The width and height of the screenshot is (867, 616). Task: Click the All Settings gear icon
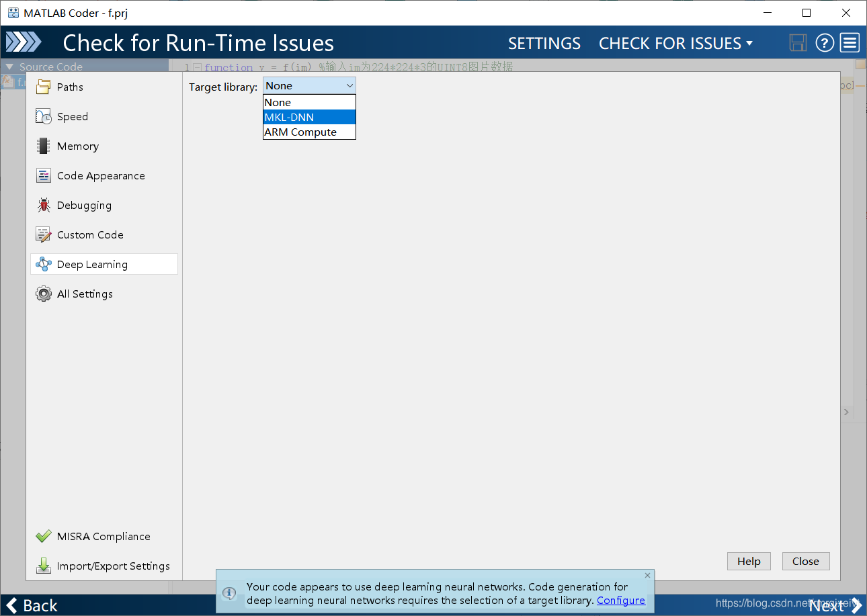tap(44, 294)
